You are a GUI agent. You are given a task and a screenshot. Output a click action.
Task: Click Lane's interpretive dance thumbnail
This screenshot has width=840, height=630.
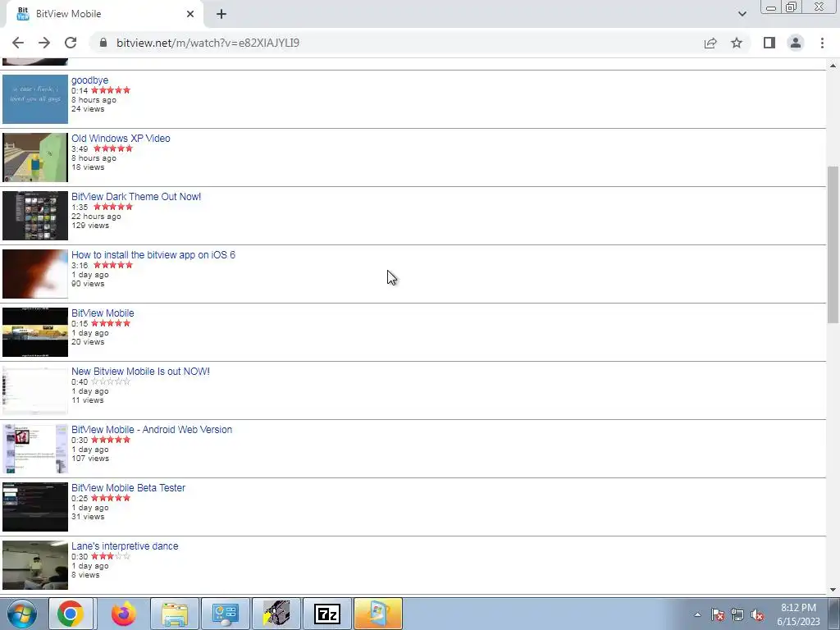click(35, 565)
